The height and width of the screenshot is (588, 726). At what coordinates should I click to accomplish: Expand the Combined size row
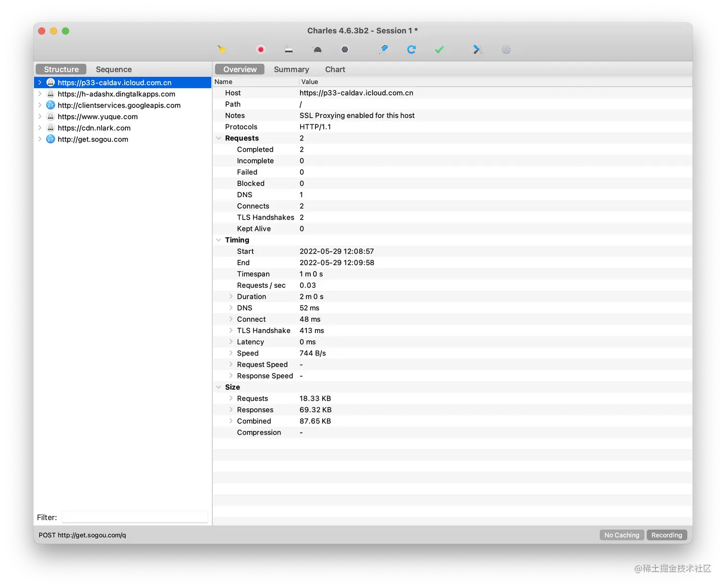coord(231,421)
